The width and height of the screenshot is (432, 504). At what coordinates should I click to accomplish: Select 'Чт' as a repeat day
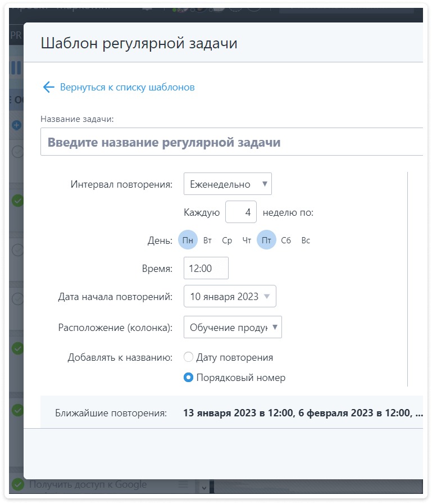click(x=247, y=240)
